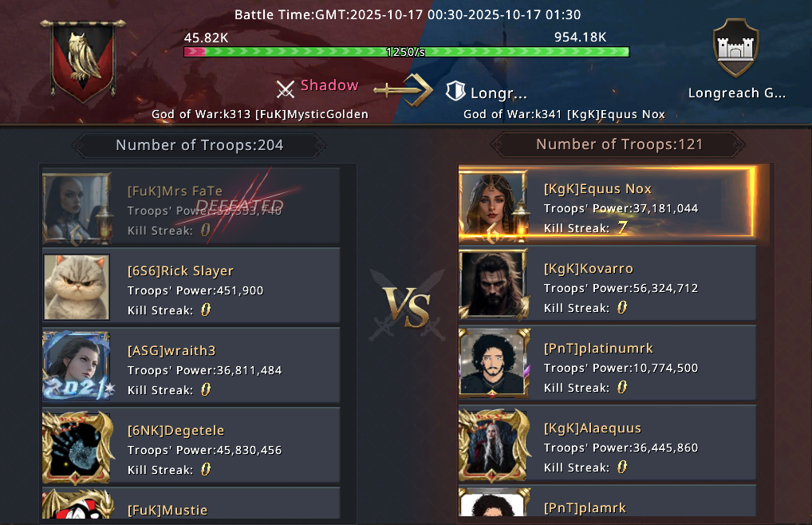
Task: Click God of War MysticGolden label
Action: [260, 114]
